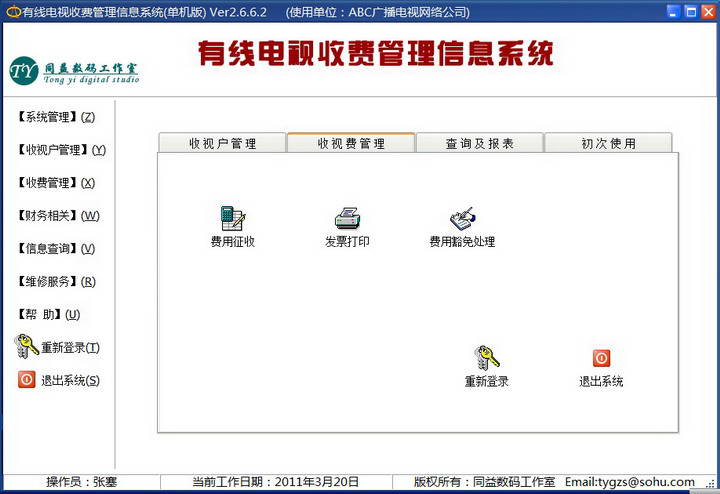The image size is (720, 494).
Task: Open the 费用征收 fee collection icon
Action: (233, 218)
